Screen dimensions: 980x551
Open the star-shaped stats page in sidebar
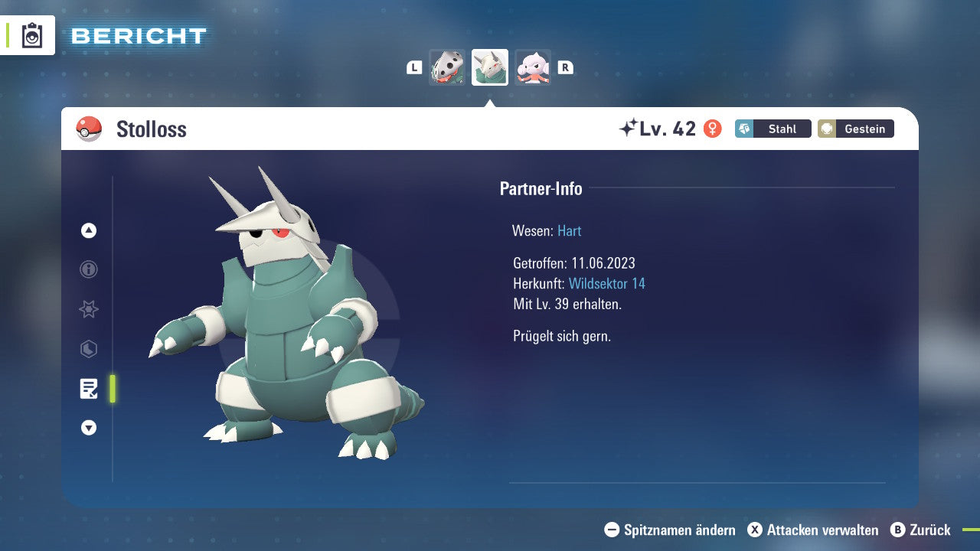[x=89, y=309]
